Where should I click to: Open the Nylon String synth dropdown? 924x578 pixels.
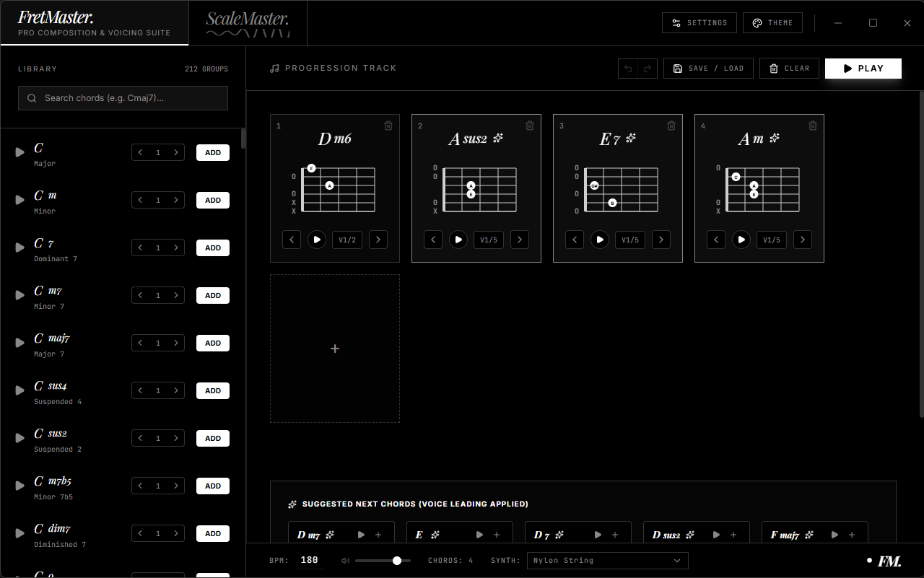click(x=607, y=561)
